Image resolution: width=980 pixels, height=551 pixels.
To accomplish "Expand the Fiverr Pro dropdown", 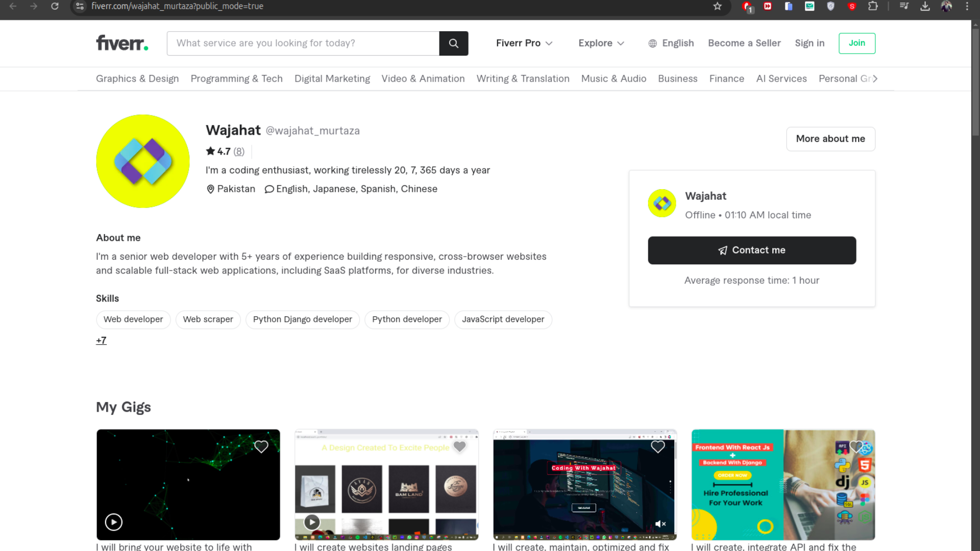I will 524,43.
